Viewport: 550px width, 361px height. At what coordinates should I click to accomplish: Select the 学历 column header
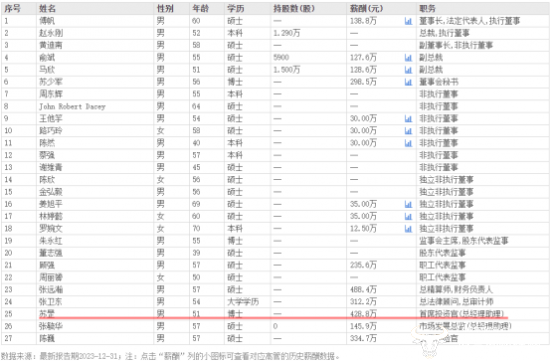[235, 8]
